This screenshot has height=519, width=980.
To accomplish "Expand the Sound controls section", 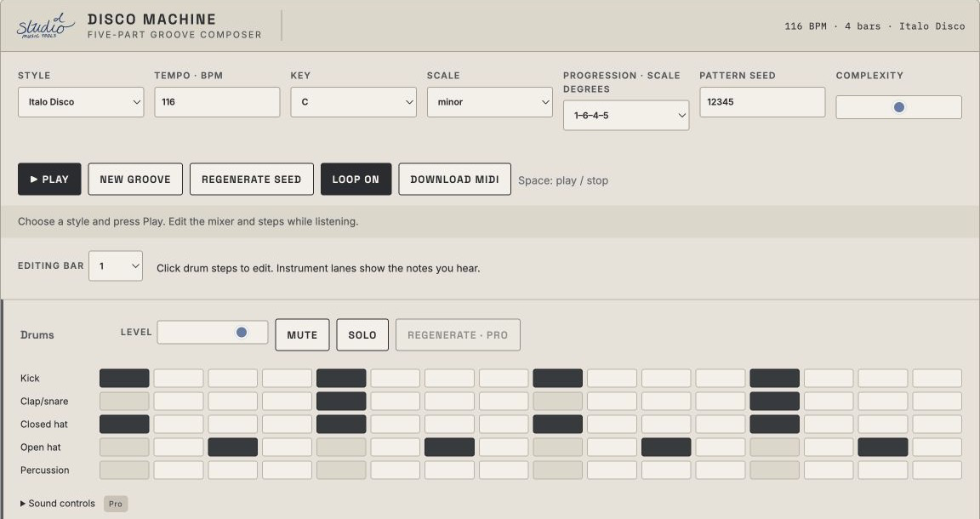I will (x=58, y=504).
